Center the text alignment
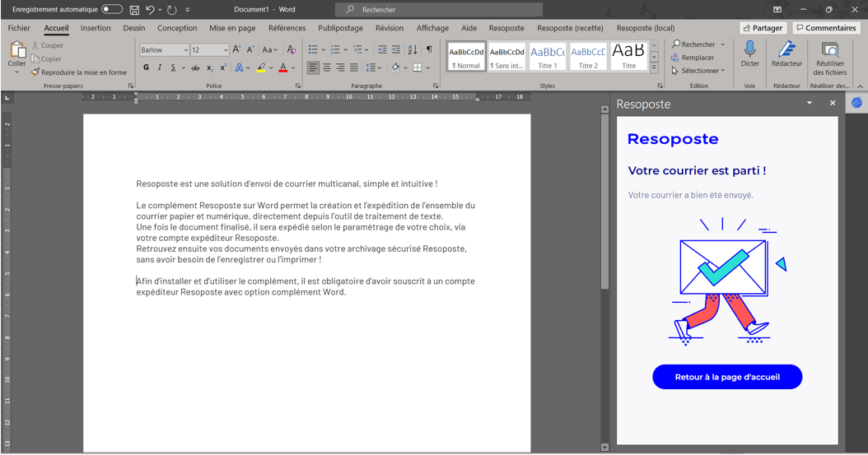This screenshot has width=868, height=455. (x=327, y=67)
